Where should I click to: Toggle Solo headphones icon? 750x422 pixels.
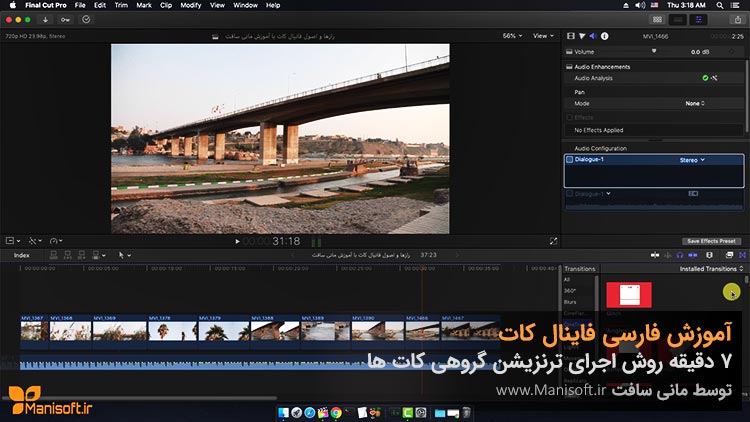point(680,255)
